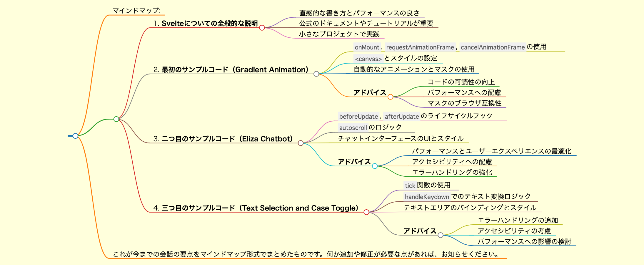Viewport: 644px width, 265px height.
Task: Click コードの可読性の向上 leaf
Action: [461, 82]
